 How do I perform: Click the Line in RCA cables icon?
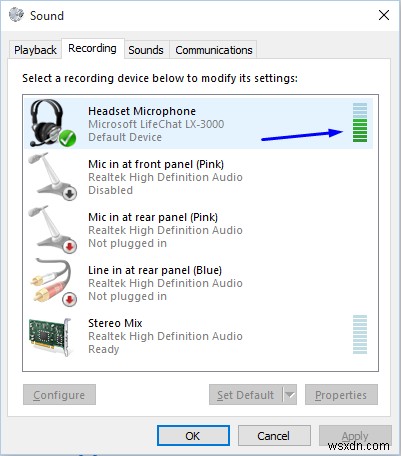pos(53,282)
